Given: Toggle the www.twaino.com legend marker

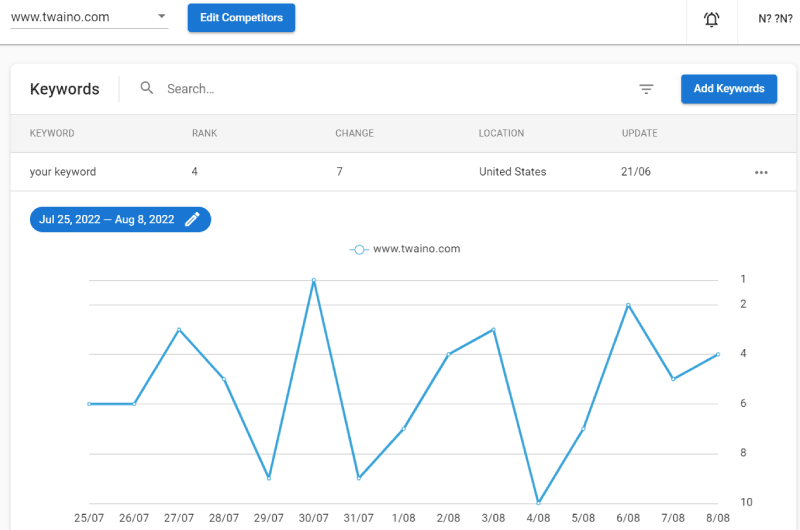Looking at the screenshot, I should 359,249.
